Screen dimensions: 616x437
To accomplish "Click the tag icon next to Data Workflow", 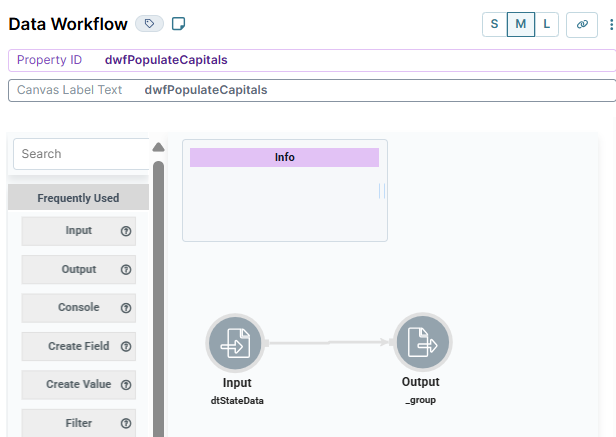I will pos(149,24).
